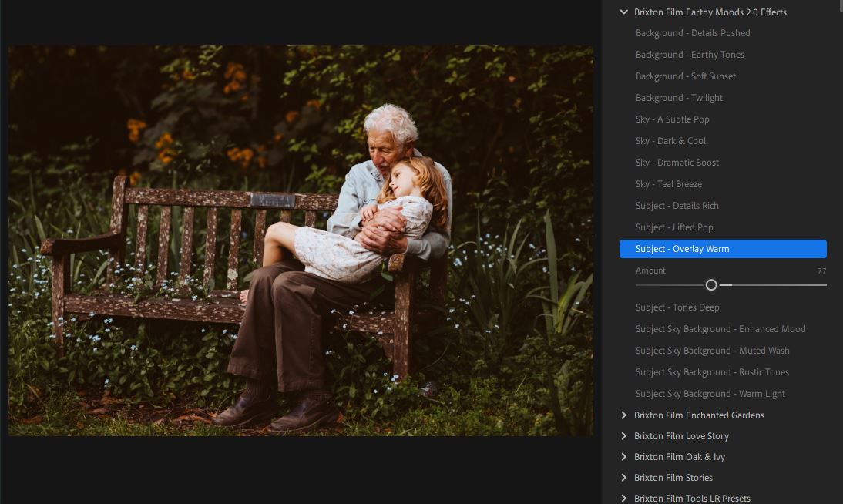Select Sky - Dramatic Boost preset

coord(677,163)
